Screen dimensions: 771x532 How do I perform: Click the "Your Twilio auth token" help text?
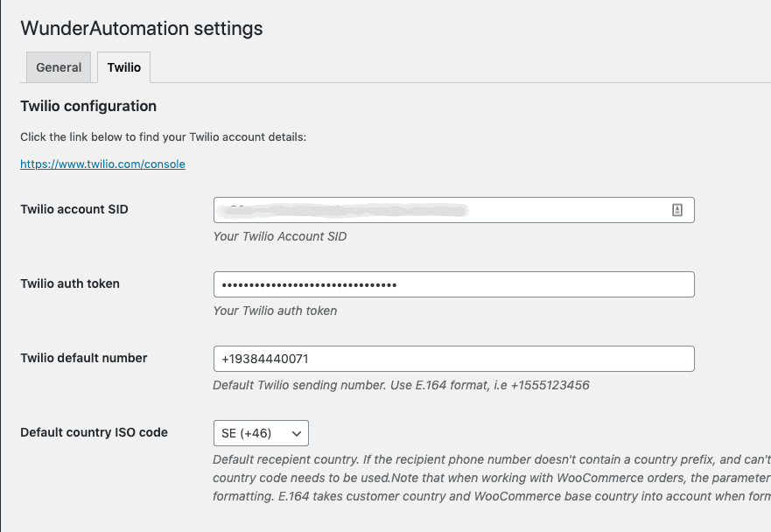[x=275, y=311]
